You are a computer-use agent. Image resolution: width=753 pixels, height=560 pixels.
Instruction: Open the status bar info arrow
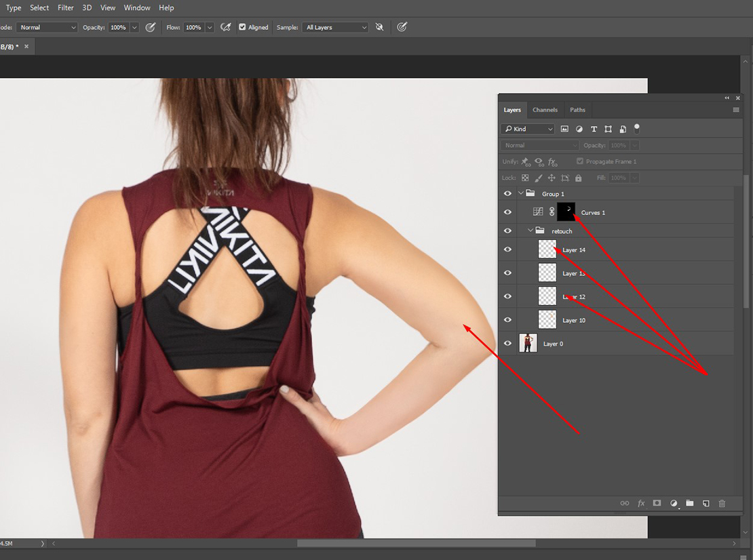pos(42,544)
